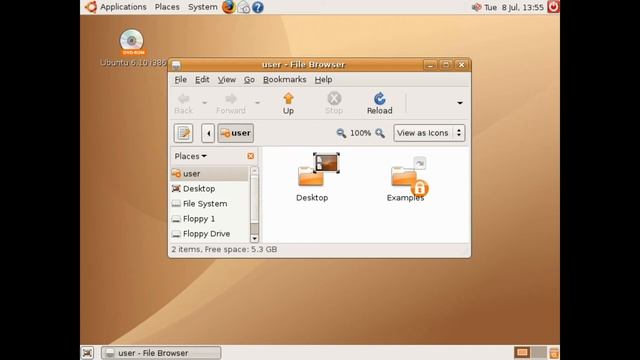The height and width of the screenshot is (360, 640).
Task: Reload the current folder
Action: coord(380,103)
